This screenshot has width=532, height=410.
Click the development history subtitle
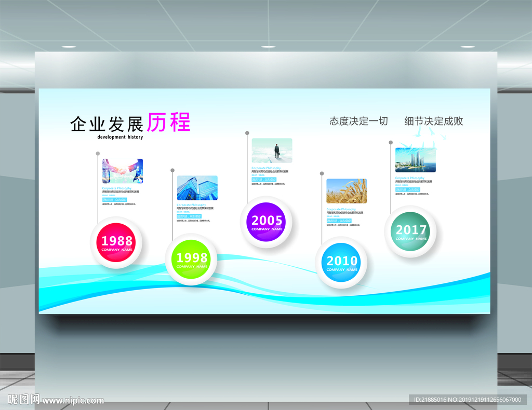point(120,137)
